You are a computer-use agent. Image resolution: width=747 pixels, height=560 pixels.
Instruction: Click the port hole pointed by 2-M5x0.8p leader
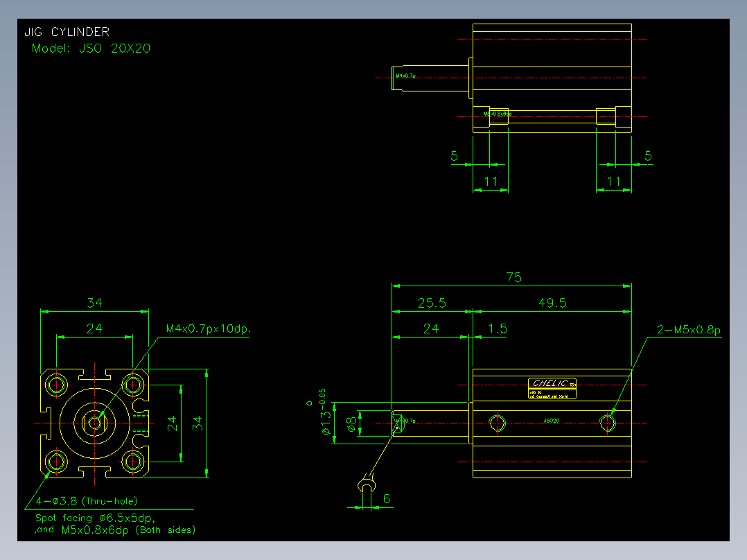click(x=608, y=423)
